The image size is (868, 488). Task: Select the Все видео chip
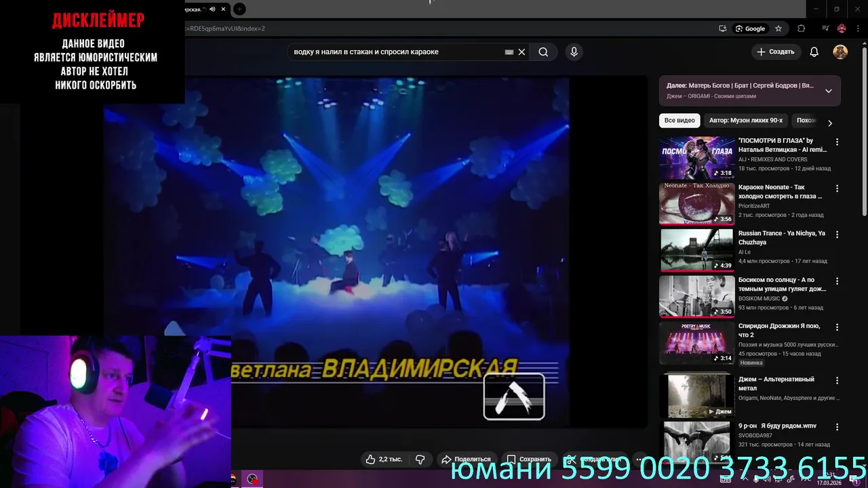click(679, 121)
